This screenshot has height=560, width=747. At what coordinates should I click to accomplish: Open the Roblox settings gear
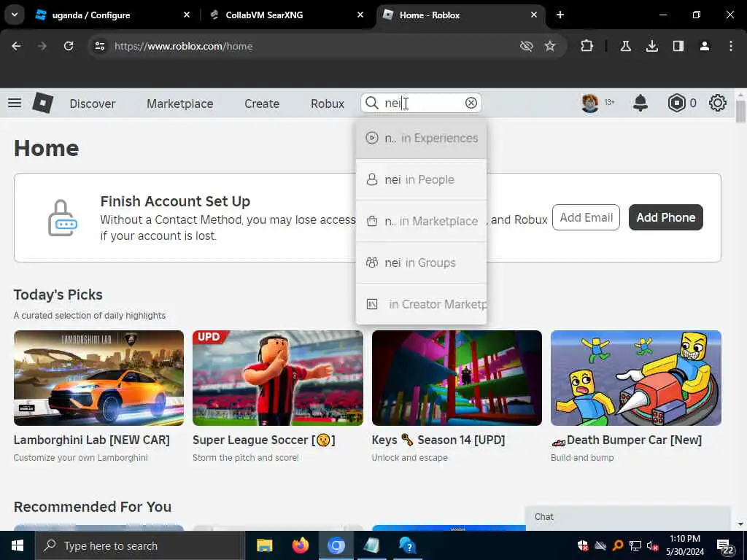point(718,103)
